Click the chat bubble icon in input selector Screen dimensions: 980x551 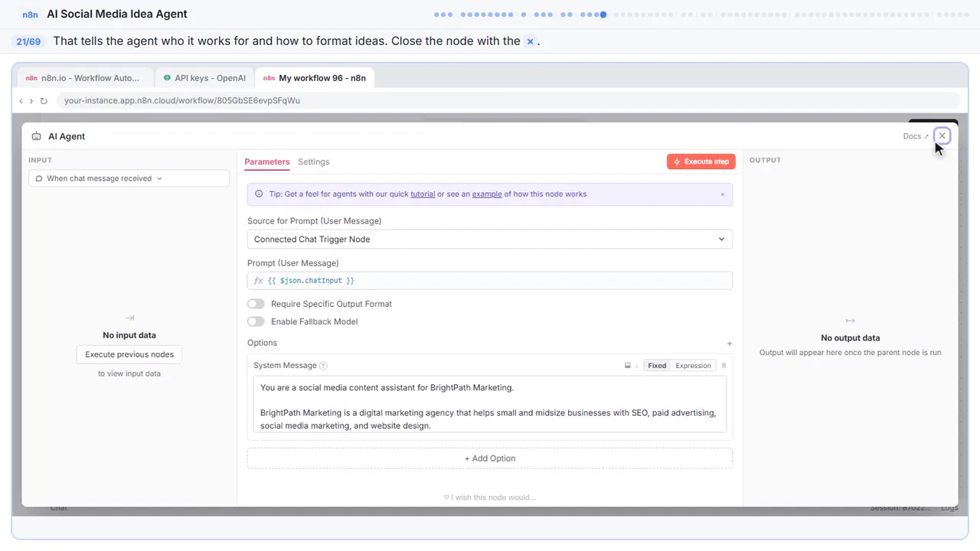pyautogui.click(x=39, y=178)
